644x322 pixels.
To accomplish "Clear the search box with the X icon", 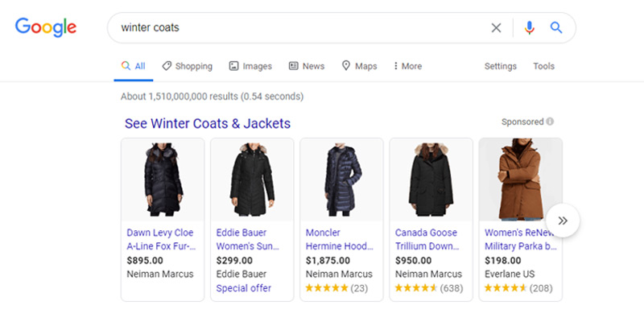I will coord(496,28).
